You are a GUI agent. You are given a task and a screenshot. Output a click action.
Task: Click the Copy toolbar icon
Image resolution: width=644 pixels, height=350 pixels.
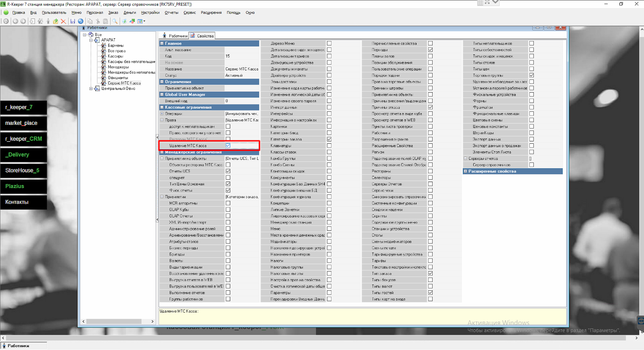(x=90, y=21)
